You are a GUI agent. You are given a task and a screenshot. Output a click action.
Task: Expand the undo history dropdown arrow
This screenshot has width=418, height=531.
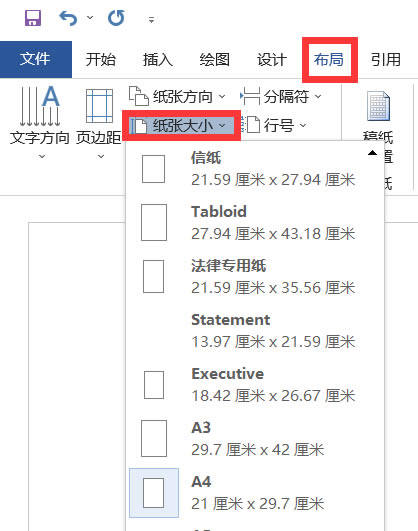(90, 17)
